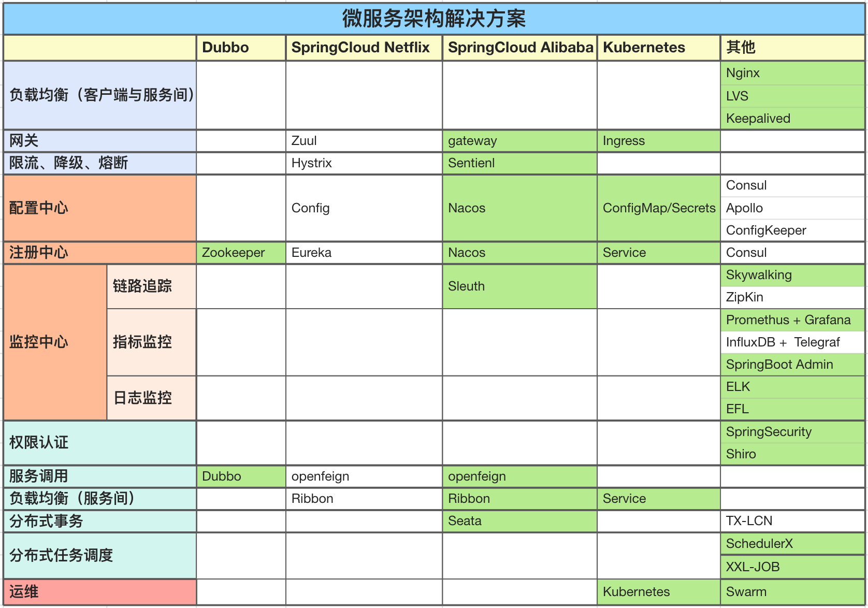868x608 pixels.
Task: Click "Ribbon" under SpringCloud Alibaba
Action: pyautogui.click(x=520, y=499)
